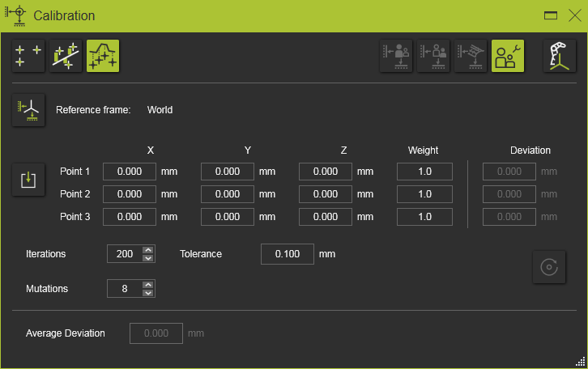Image resolution: width=588 pixels, height=369 pixels.
Task: Click the Point 1 X coordinate field
Action: point(129,172)
